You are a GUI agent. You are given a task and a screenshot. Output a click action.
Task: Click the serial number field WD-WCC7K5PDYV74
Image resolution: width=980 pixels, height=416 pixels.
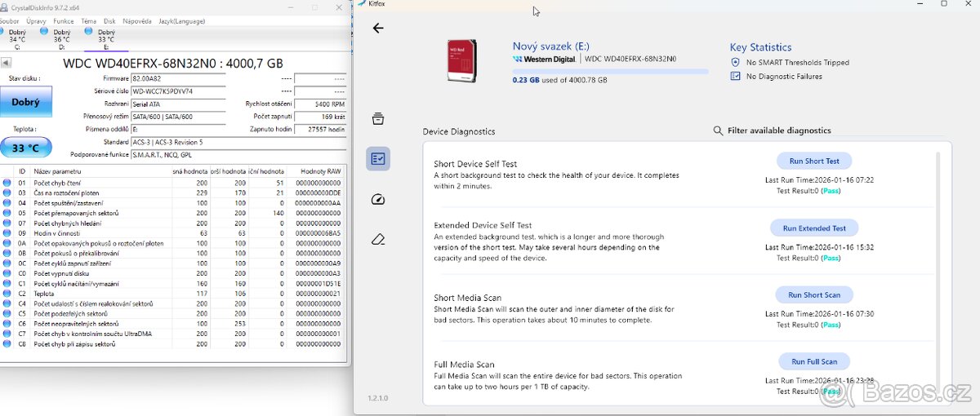(x=178, y=91)
